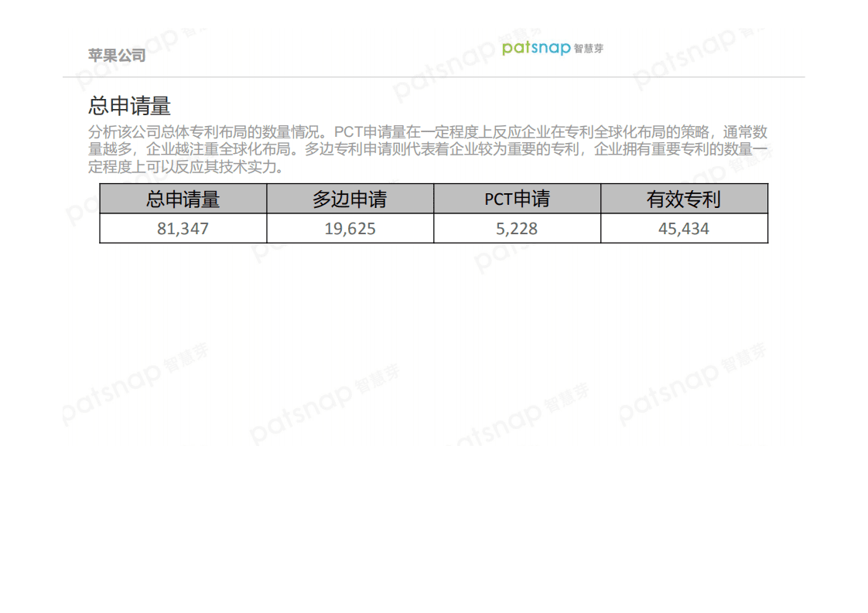
Task: Select the 有效专利 column header
Action: pos(683,199)
